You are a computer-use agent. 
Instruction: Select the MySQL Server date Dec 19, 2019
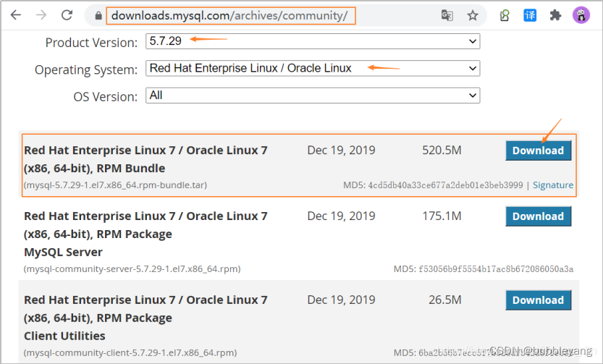[341, 216]
